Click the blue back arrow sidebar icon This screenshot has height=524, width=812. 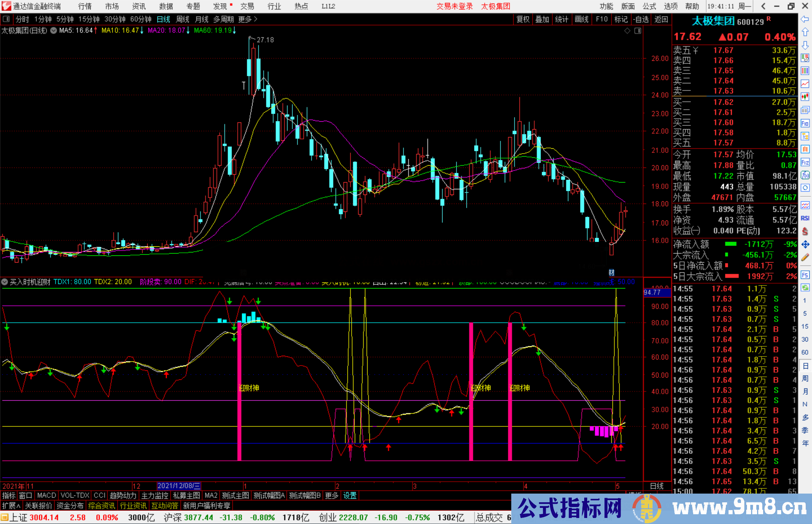coord(805,19)
